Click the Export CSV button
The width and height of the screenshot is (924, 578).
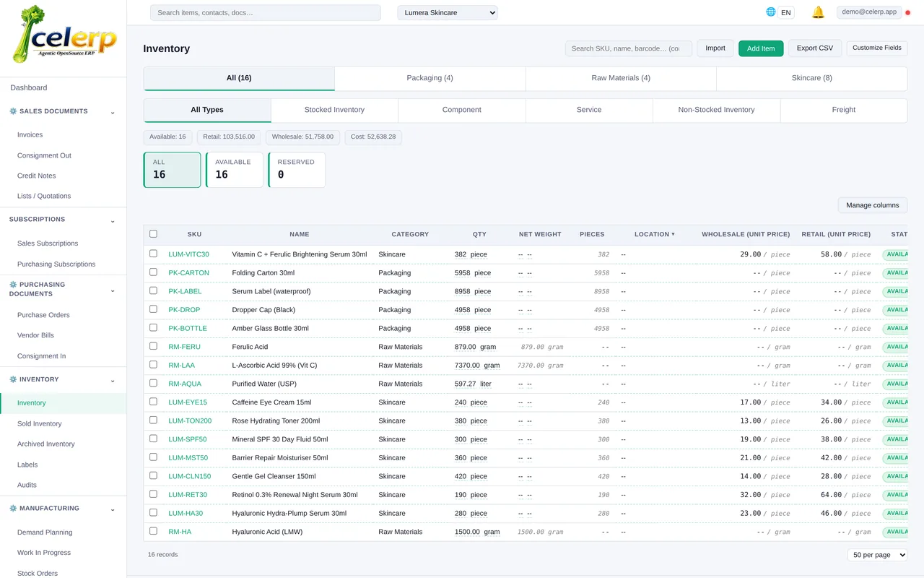pos(815,48)
